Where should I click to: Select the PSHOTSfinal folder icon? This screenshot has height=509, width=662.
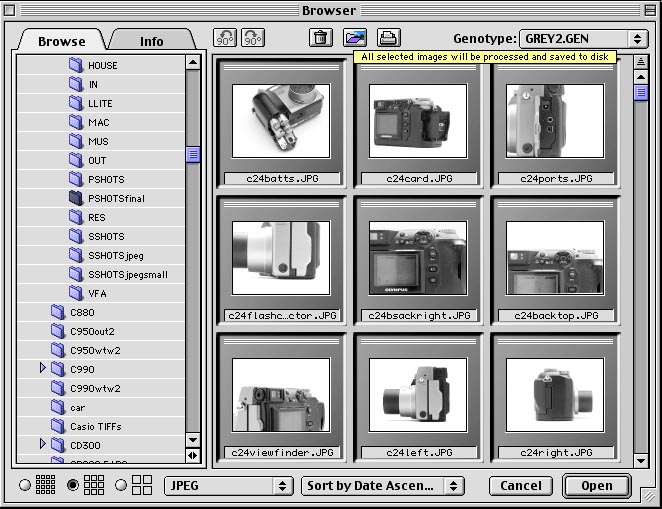(76, 198)
